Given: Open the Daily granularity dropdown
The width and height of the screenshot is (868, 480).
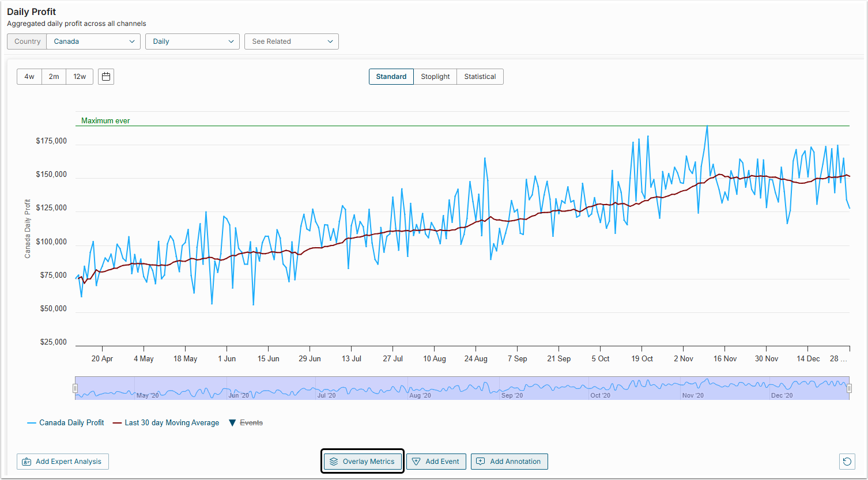Looking at the screenshot, I should tap(192, 41).
